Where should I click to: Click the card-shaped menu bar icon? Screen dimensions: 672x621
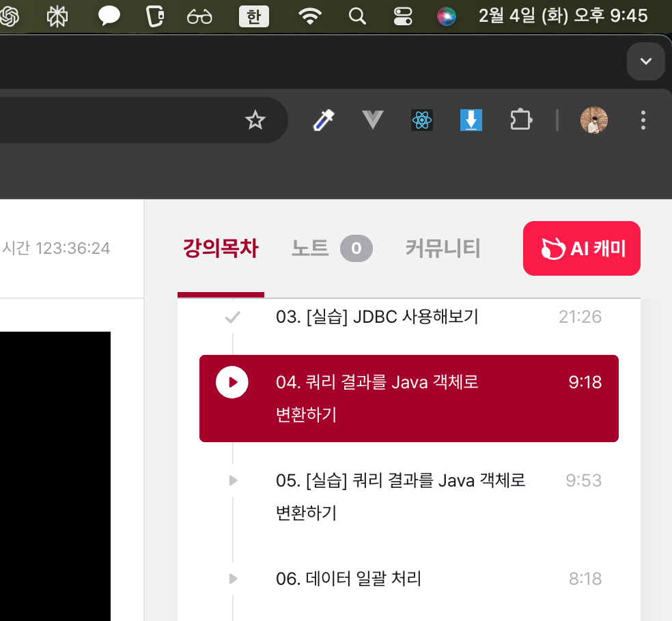coord(155,16)
